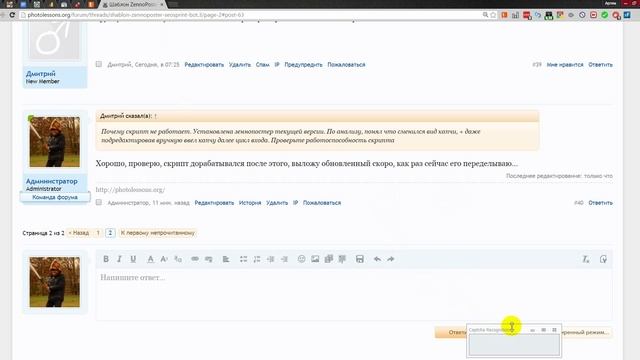Go to previous page via Назад
The height and width of the screenshot is (360, 640).
point(79,233)
